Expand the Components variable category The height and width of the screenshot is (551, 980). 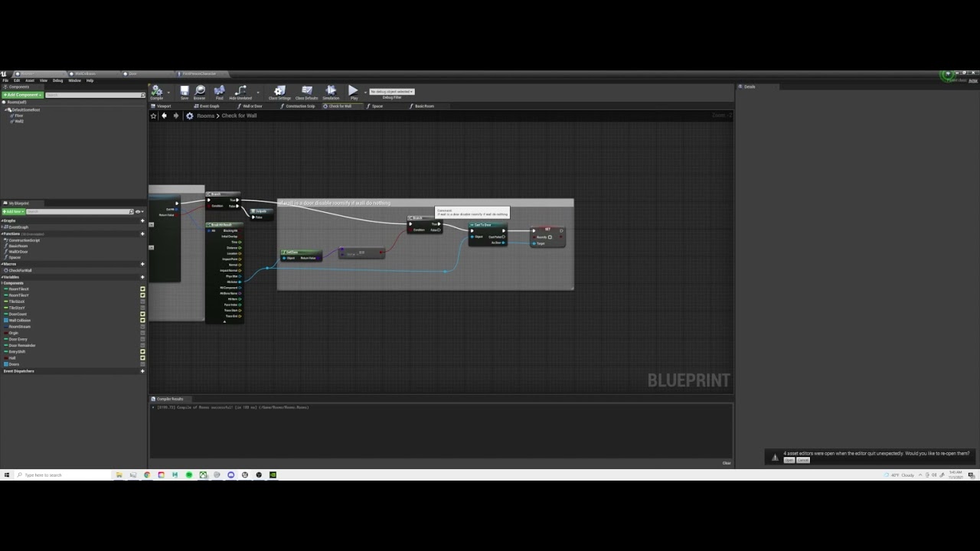point(2,283)
